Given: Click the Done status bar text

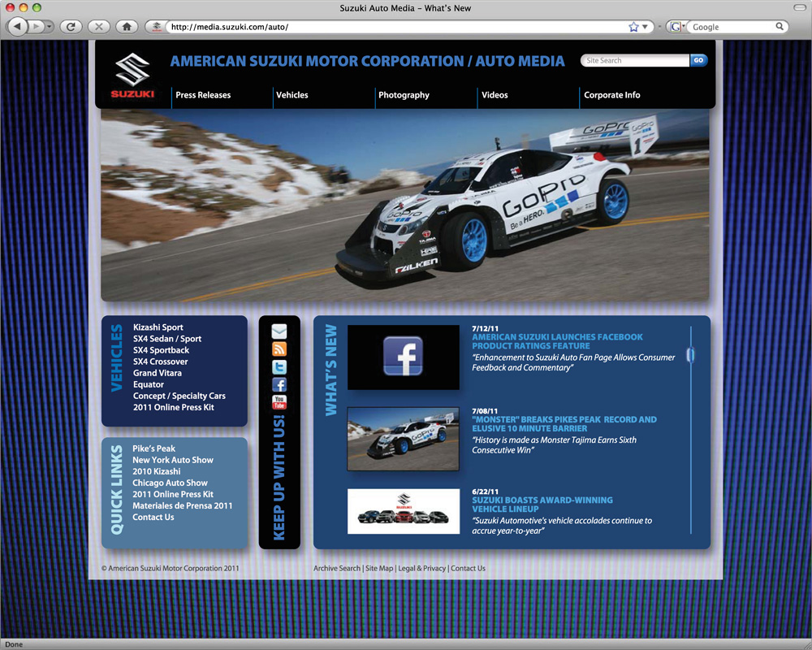Looking at the screenshot, I should 14,644.
